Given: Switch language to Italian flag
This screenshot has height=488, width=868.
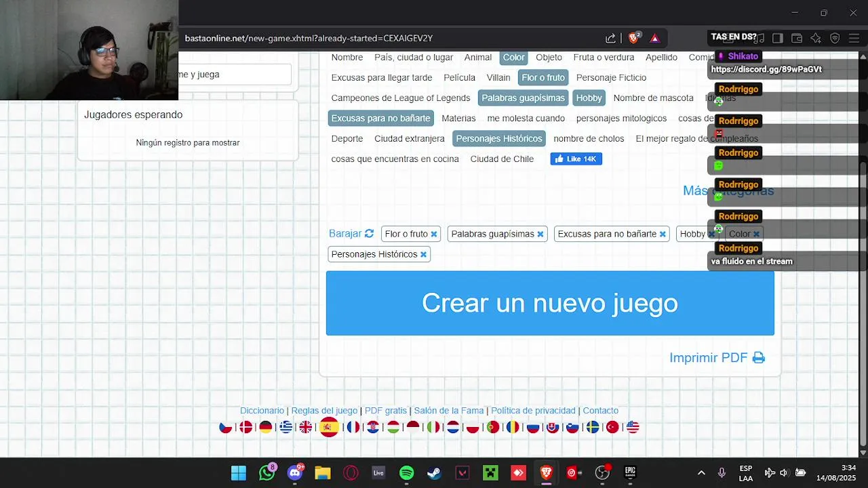Looking at the screenshot, I should click(x=433, y=427).
